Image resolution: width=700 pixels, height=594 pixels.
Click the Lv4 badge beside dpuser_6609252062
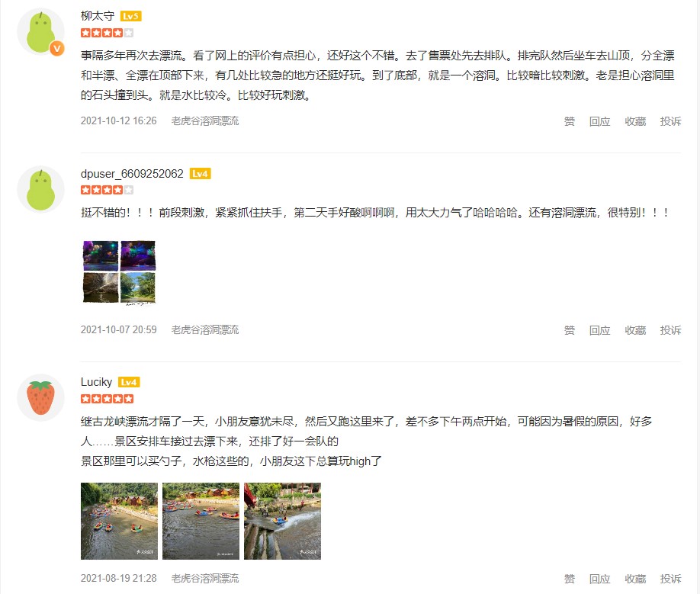pyautogui.click(x=200, y=174)
